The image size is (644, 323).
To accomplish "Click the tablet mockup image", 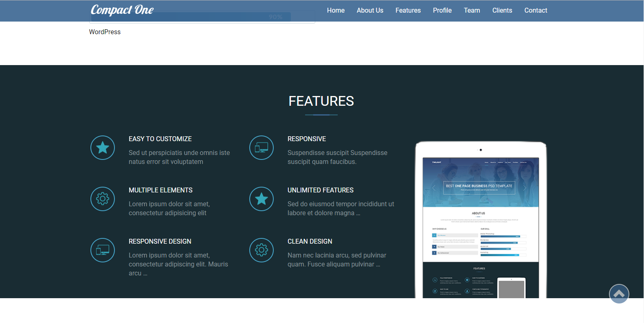I will [481, 220].
